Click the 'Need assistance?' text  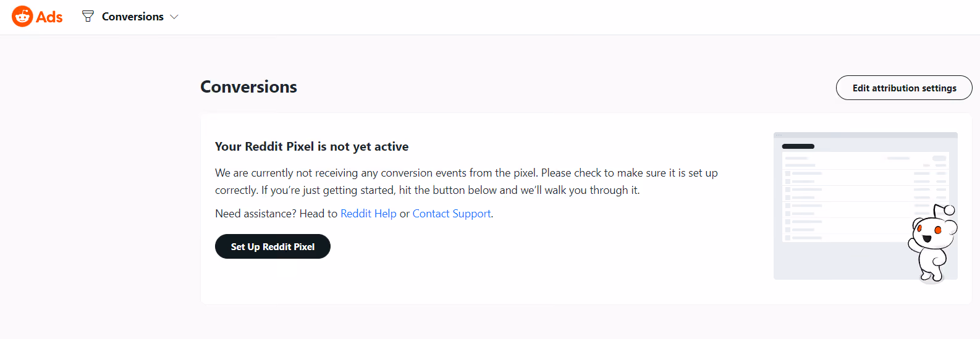256,214
